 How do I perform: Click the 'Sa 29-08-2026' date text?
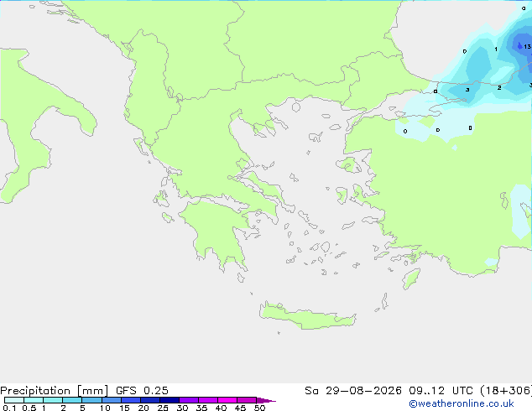point(353,391)
